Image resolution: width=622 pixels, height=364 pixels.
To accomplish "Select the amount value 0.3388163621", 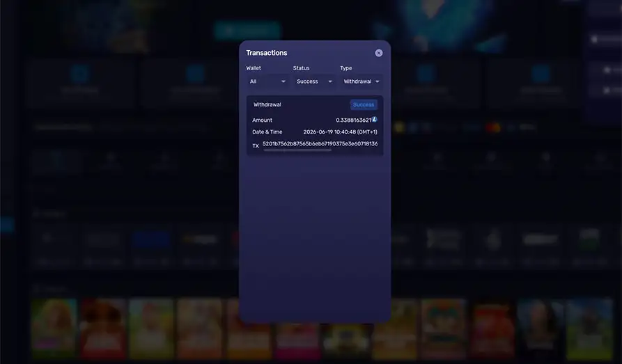I will (353, 120).
